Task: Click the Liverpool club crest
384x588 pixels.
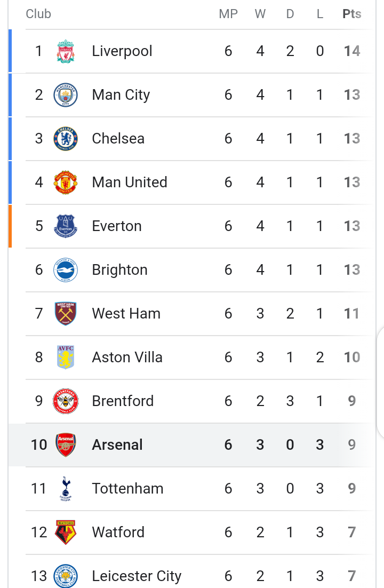Action: (x=66, y=51)
